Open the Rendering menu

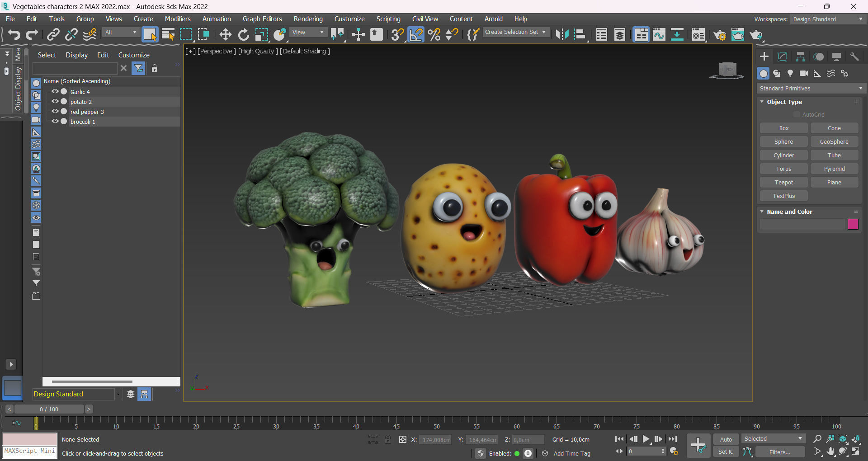[308, 19]
